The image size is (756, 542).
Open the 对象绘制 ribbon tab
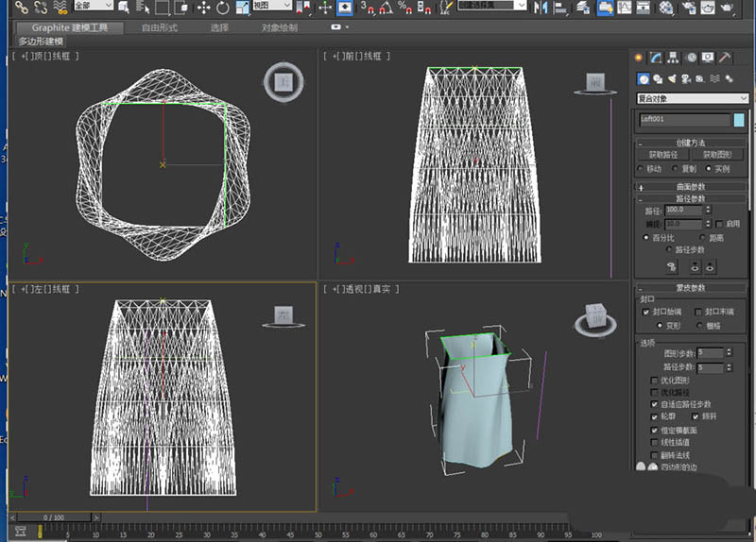[279, 27]
